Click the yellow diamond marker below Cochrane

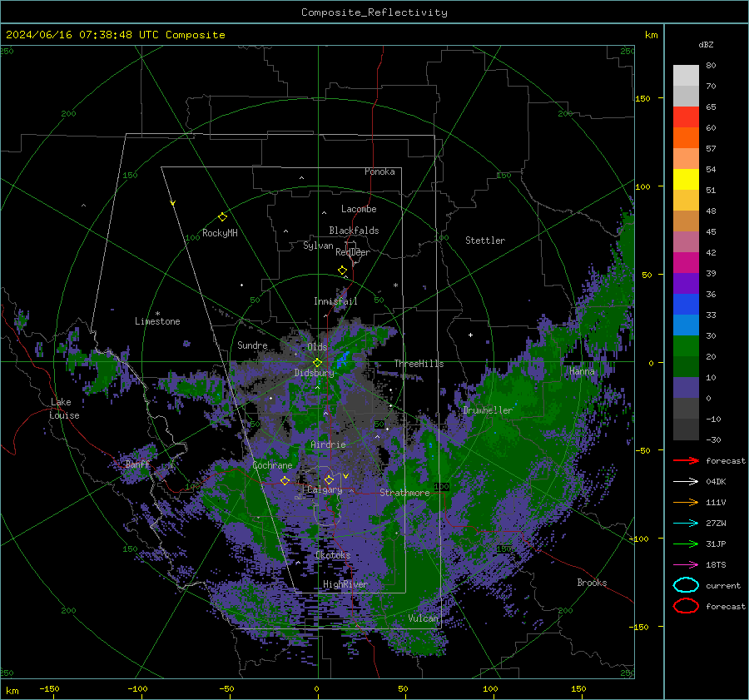[x=285, y=480]
